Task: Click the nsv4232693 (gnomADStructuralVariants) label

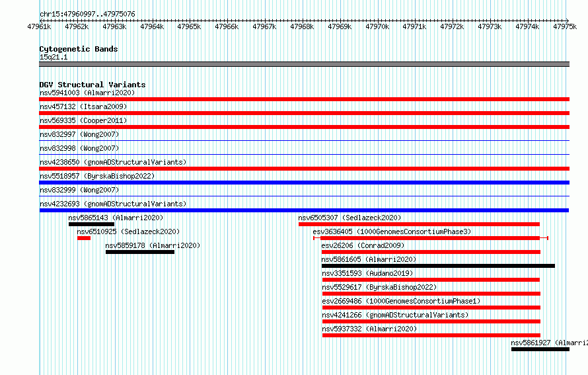Action: coord(113,204)
